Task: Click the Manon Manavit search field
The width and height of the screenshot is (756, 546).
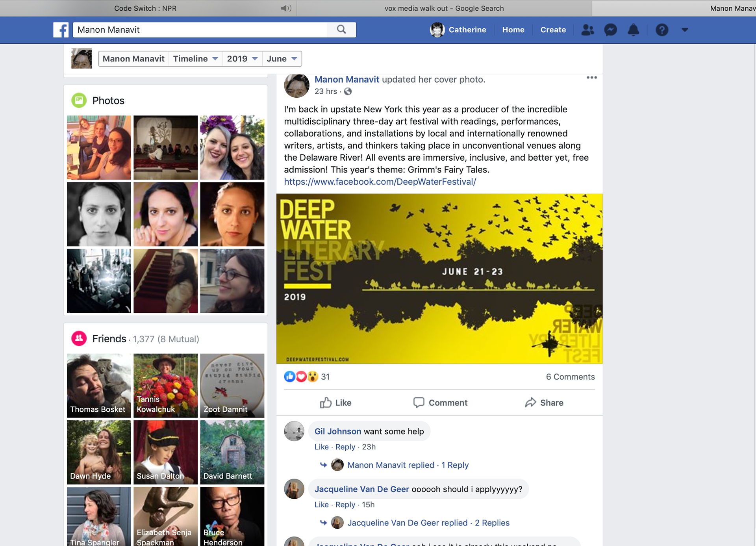Action: (200, 30)
